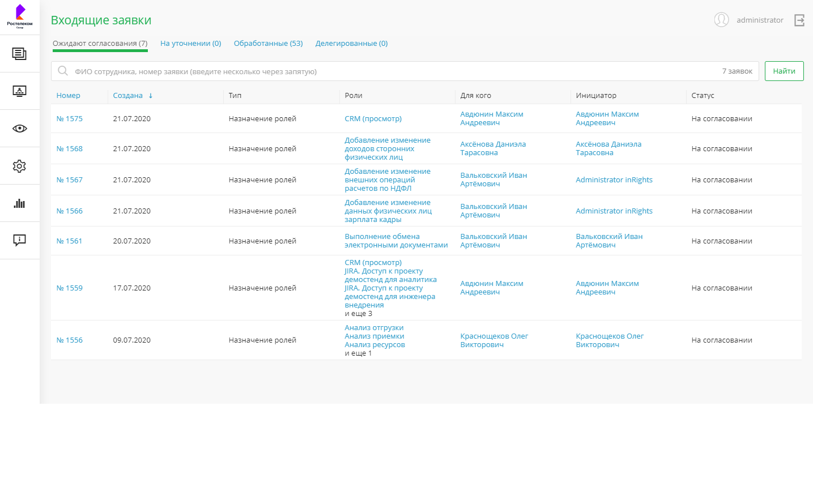The height and width of the screenshot is (504, 813).
Task: Sort by the Создана column arrow
Action: click(151, 96)
